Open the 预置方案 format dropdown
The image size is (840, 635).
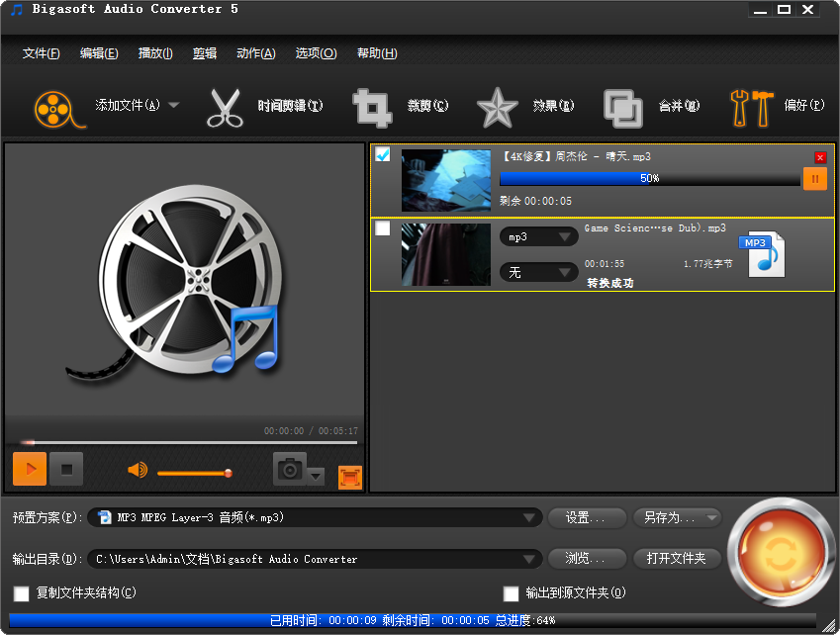coord(530,517)
